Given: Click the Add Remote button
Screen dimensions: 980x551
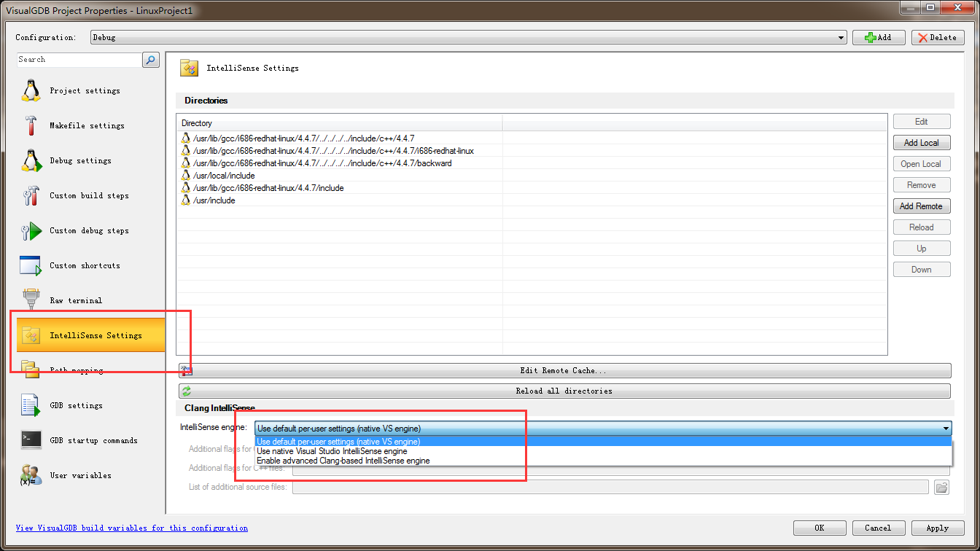Looking at the screenshot, I should [x=922, y=206].
